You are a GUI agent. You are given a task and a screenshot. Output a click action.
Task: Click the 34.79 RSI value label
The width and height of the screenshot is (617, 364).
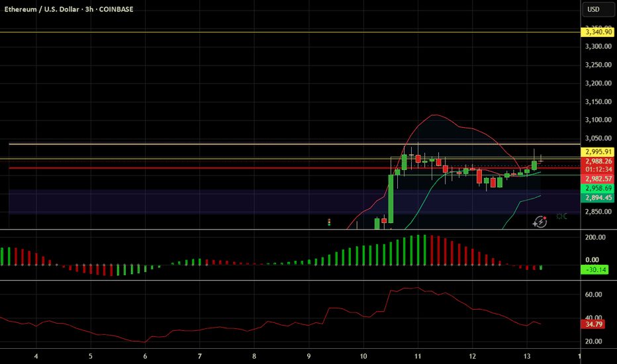(594, 324)
